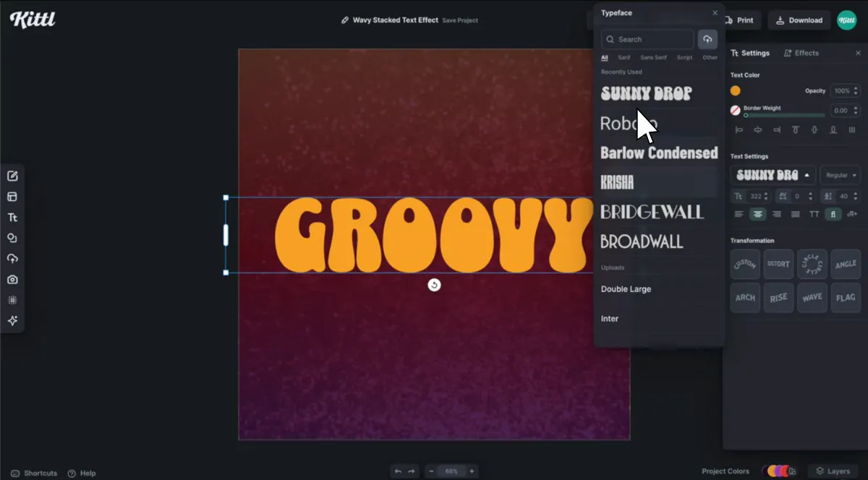Image resolution: width=868 pixels, height=480 pixels.
Task: Apply the Circle text transformation
Action: point(812,264)
